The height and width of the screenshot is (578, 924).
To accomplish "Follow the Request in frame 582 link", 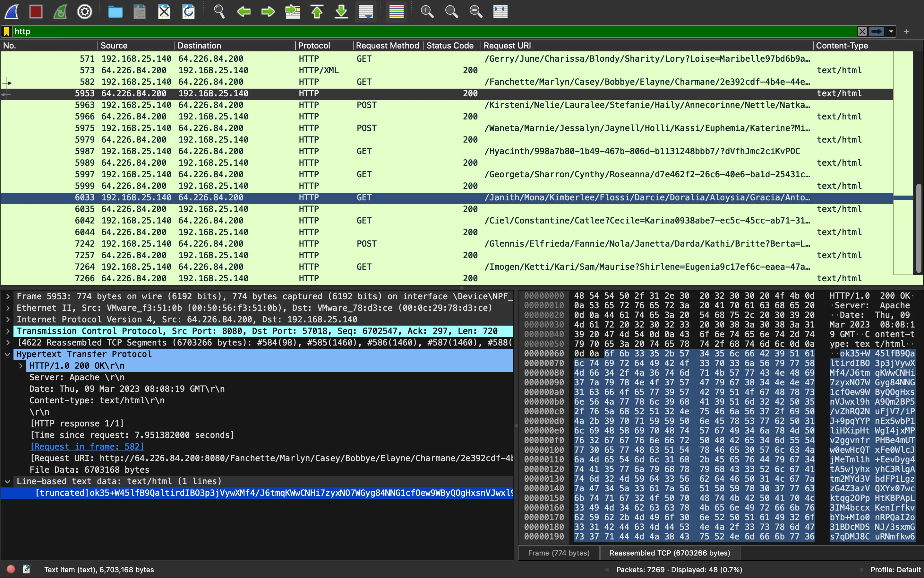I will point(87,446).
